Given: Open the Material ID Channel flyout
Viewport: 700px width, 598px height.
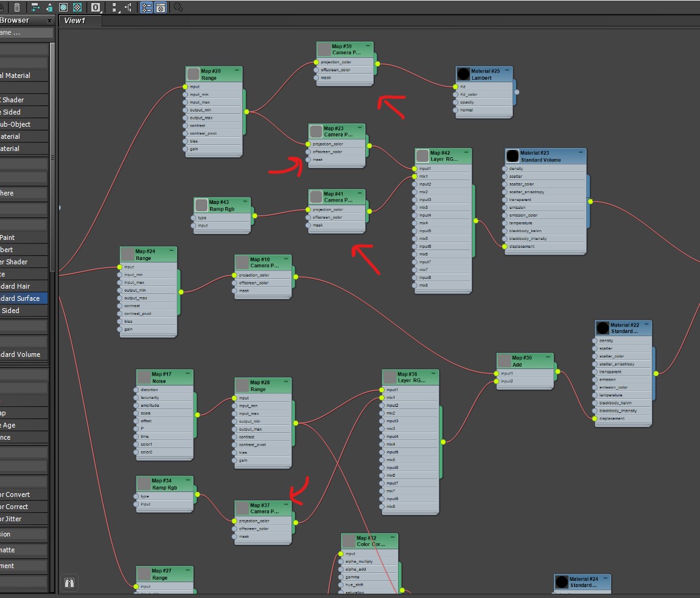Looking at the screenshot, I should (96, 7).
